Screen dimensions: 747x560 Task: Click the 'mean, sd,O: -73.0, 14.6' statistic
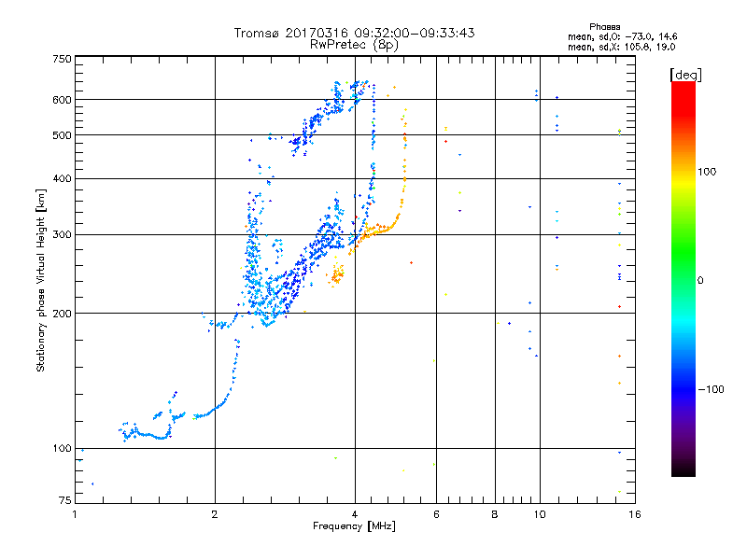(x=622, y=36)
